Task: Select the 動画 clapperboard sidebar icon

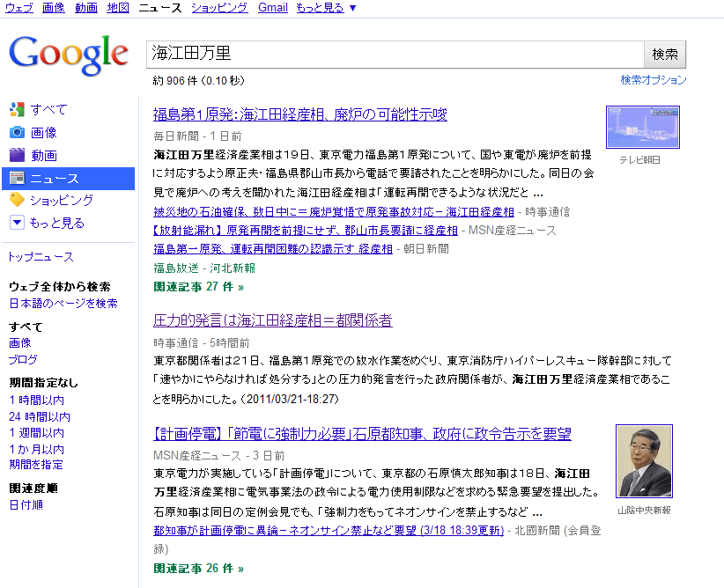Action: tap(17, 155)
